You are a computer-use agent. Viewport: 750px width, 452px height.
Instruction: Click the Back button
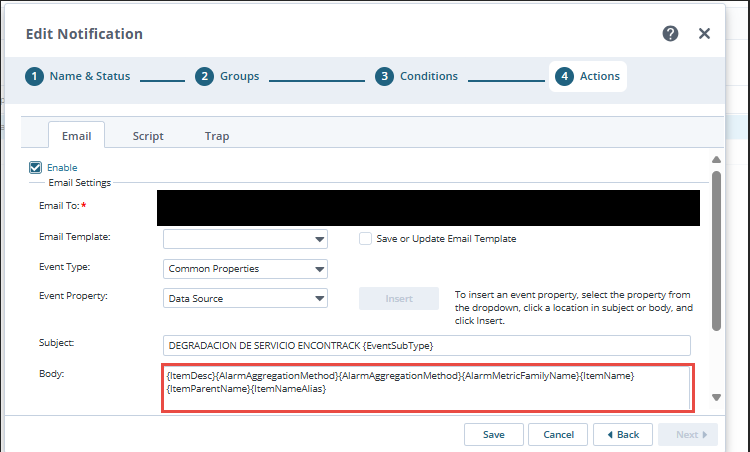click(x=623, y=434)
